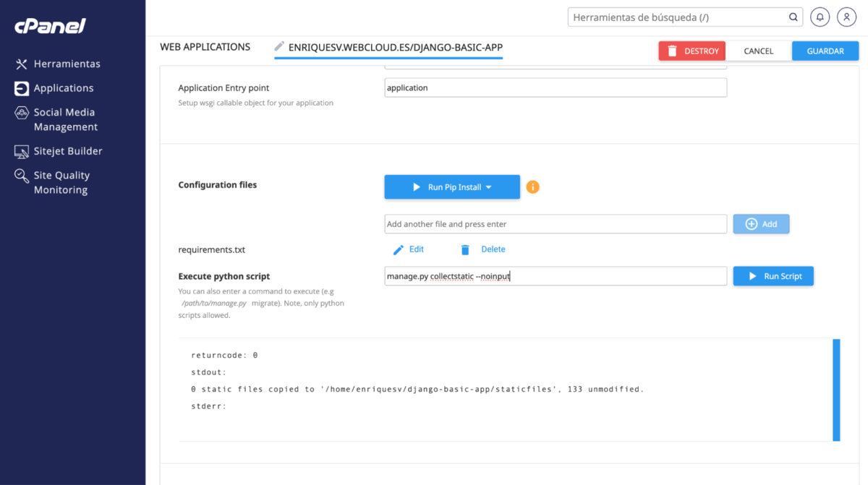Click the Site Quality Monitoring magnifier icon
Screen dimensions: 868x485
tap(22, 176)
